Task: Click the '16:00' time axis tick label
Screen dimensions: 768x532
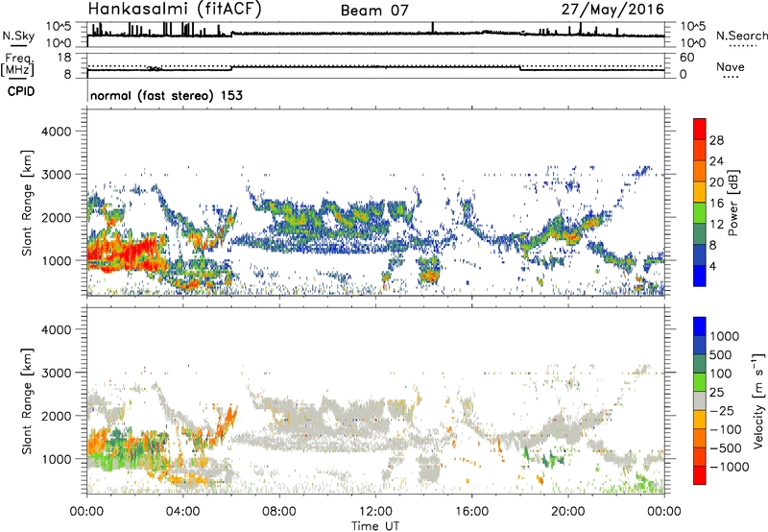Action: pyautogui.click(x=471, y=512)
